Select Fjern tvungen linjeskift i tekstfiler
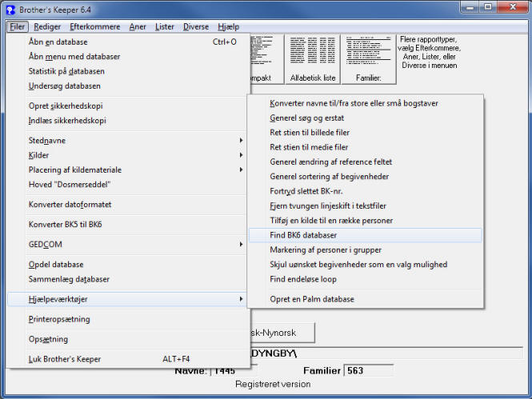 pos(365,205)
